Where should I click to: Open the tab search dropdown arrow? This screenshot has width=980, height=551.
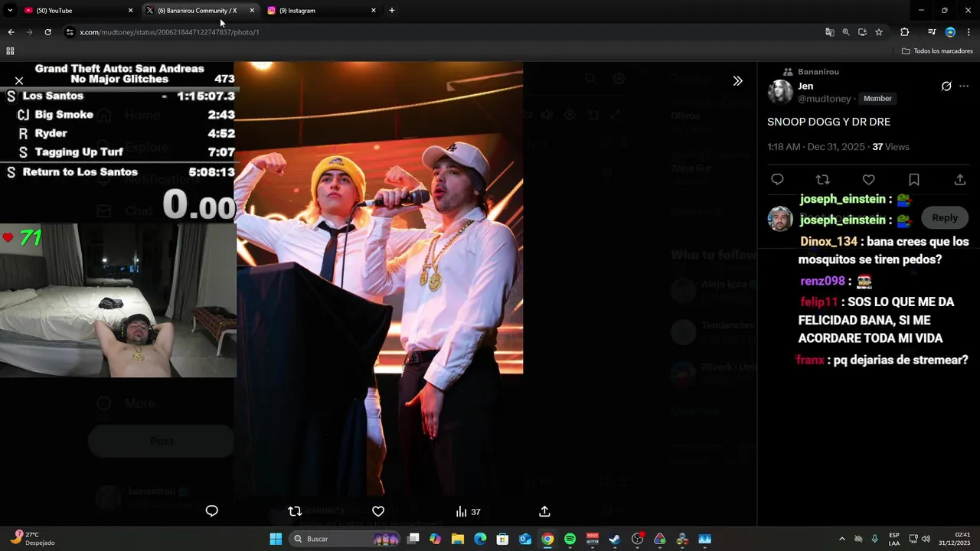10,11
